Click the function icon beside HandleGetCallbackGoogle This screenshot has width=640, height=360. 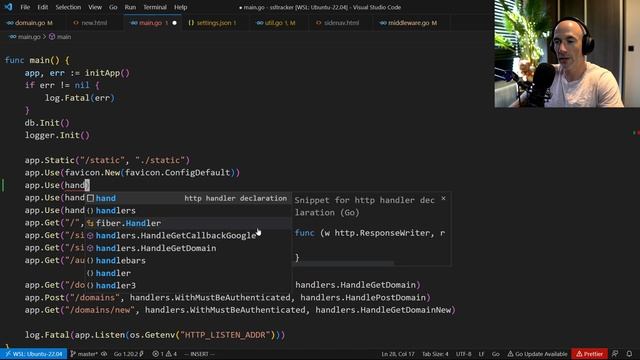(90, 236)
